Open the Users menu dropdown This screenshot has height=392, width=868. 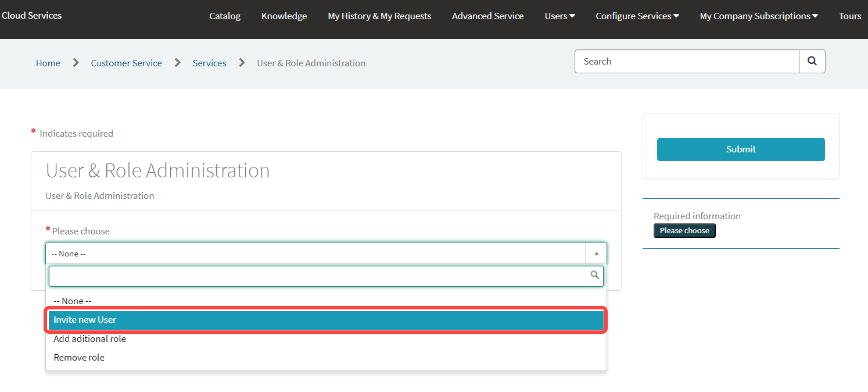559,16
